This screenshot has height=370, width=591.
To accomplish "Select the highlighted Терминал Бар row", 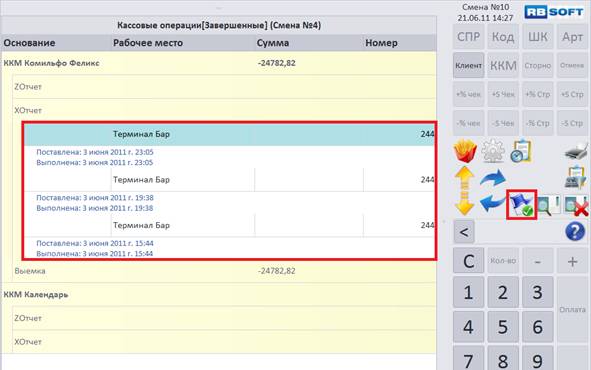I will [x=230, y=134].
